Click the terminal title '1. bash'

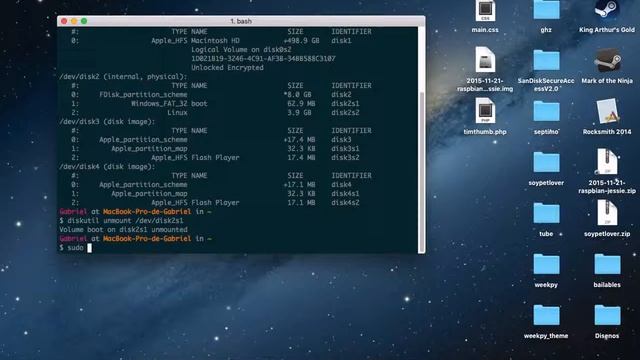241,21
